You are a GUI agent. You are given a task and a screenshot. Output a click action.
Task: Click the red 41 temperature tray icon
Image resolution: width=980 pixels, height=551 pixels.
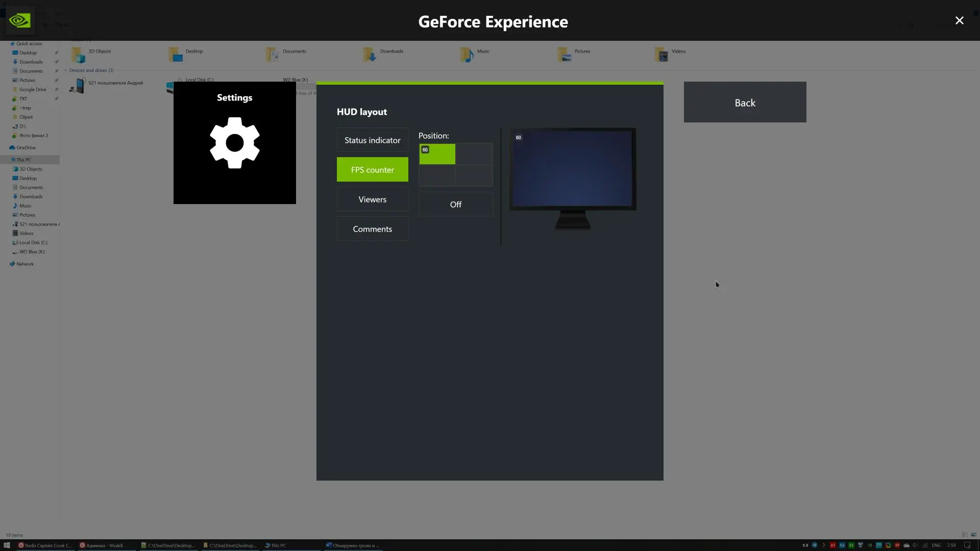pos(833,545)
